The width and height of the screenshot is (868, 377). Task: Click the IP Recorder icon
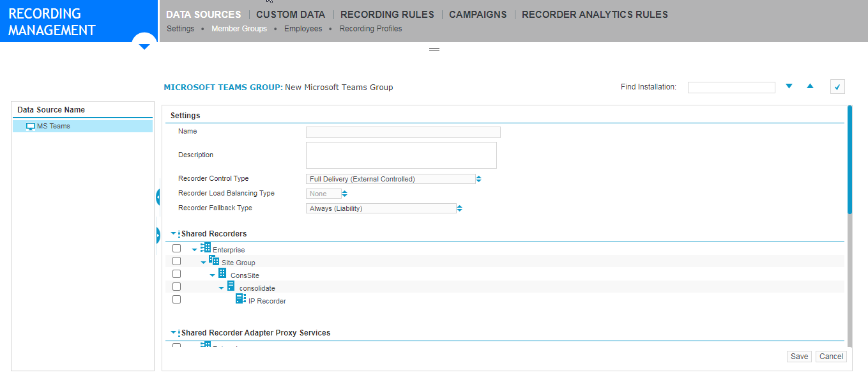click(240, 299)
